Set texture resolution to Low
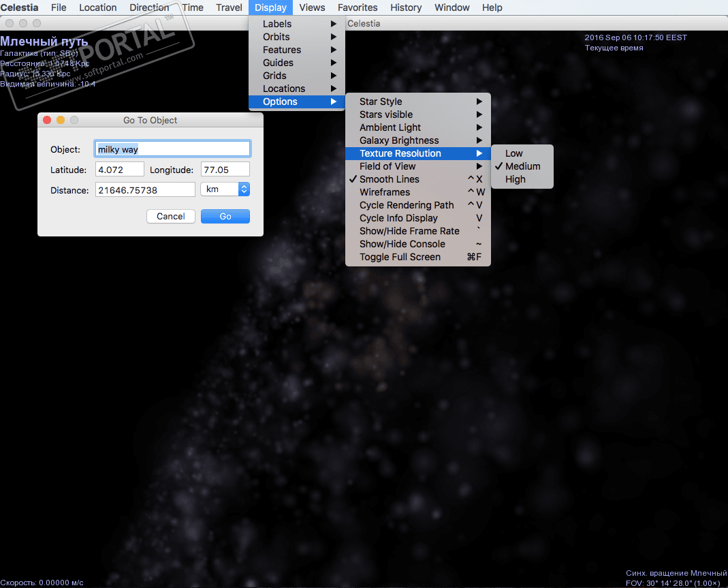This screenshot has height=588, width=728. click(x=522, y=153)
